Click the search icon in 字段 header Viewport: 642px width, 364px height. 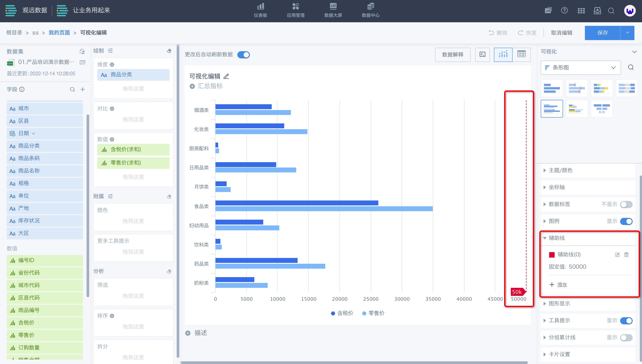[72, 90]
